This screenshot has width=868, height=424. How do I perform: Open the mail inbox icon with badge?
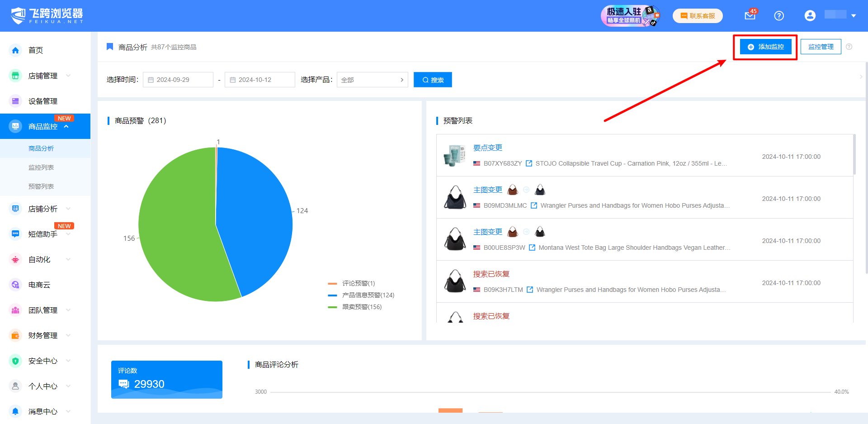(x=750, y=16)
